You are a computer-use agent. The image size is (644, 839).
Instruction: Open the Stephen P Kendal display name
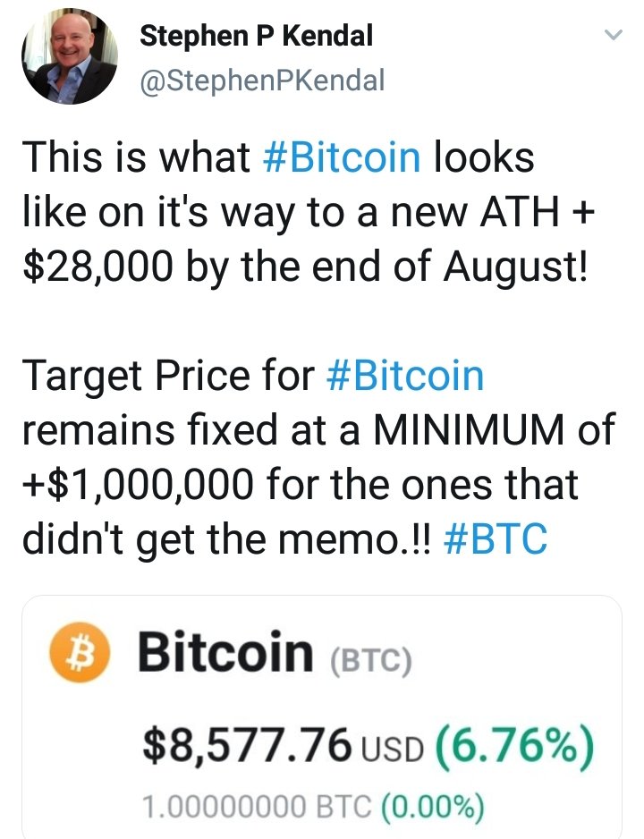tap(257, 37)
